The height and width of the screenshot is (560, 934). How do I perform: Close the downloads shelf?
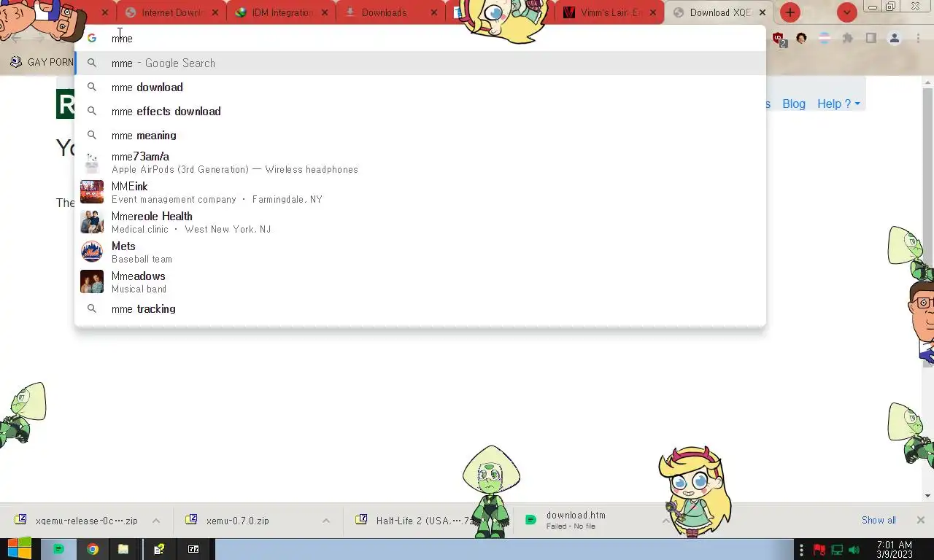[920, 520]
